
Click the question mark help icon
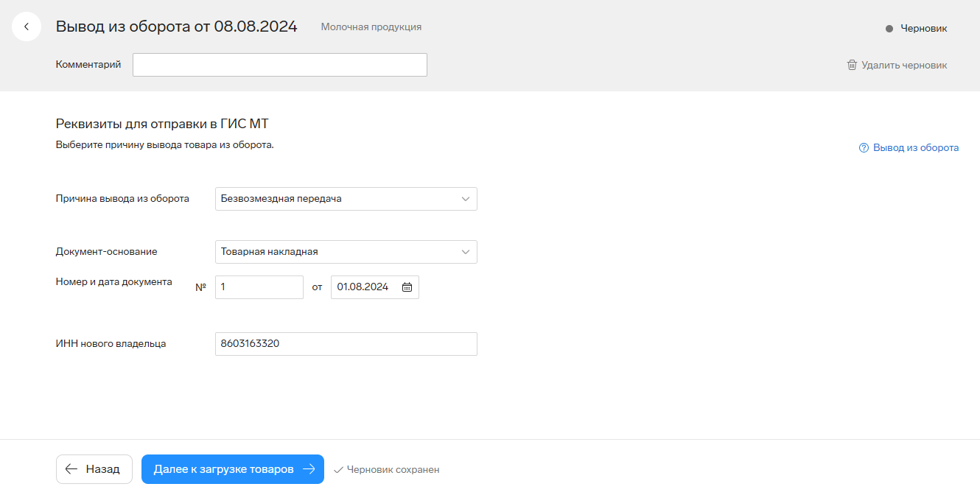pyautogui.click(x=864, y=147)
